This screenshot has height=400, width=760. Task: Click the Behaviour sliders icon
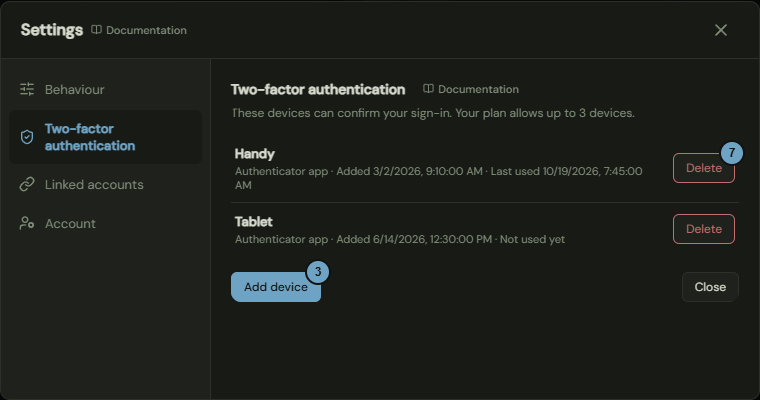click(27, 89)
